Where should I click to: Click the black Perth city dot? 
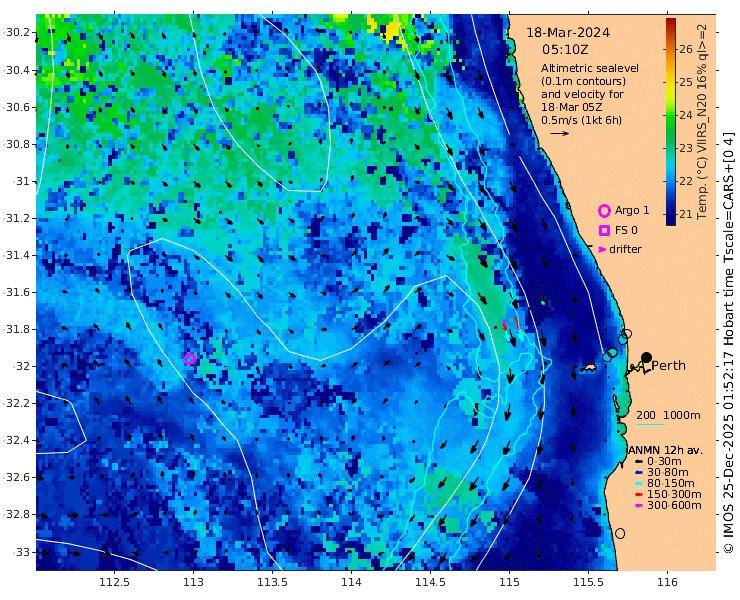646,357
